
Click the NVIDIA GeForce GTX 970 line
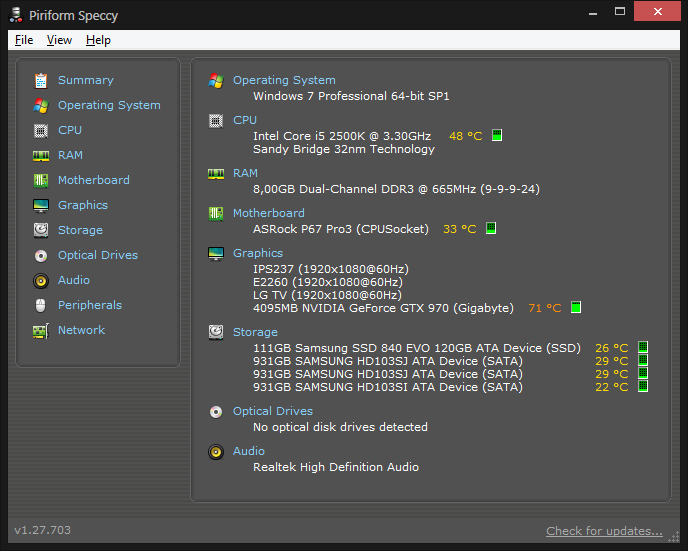tap(383, 308)
